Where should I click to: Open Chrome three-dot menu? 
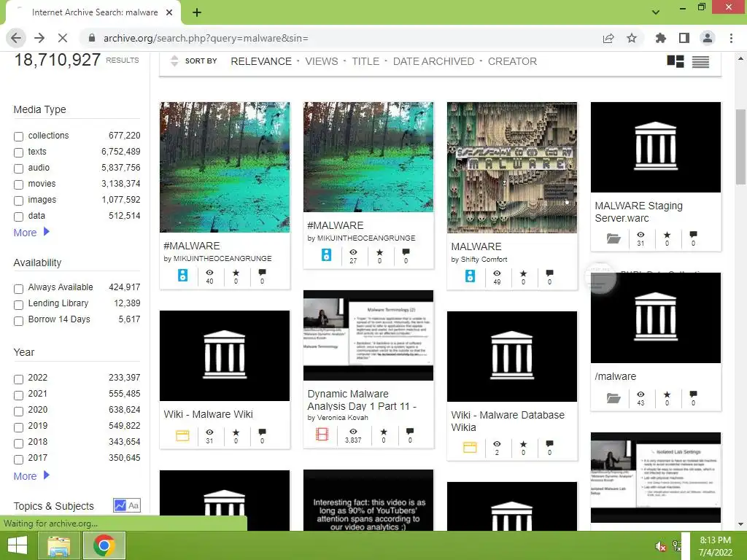point(731,38)
